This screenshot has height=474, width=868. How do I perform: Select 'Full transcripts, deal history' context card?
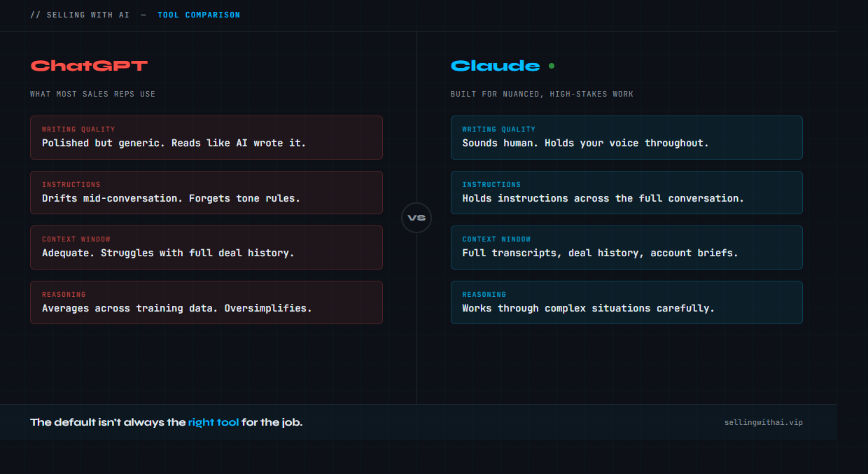coord(626,247)
